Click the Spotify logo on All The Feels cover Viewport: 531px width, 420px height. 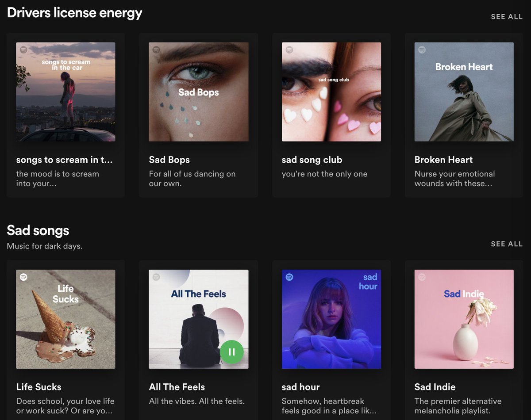pyautogui.click(x=156, y=277)
